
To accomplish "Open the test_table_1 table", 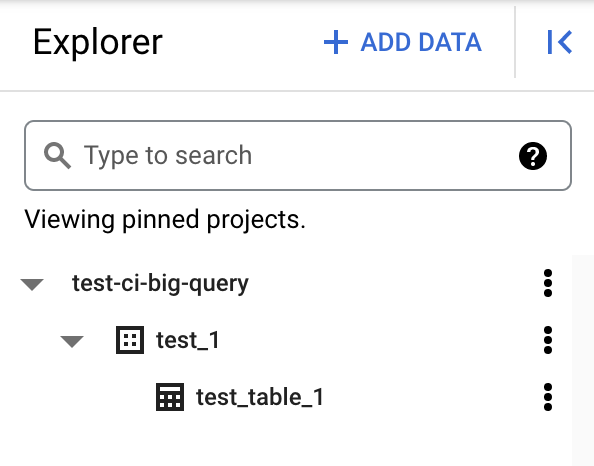I will click(x=260, y=397).
